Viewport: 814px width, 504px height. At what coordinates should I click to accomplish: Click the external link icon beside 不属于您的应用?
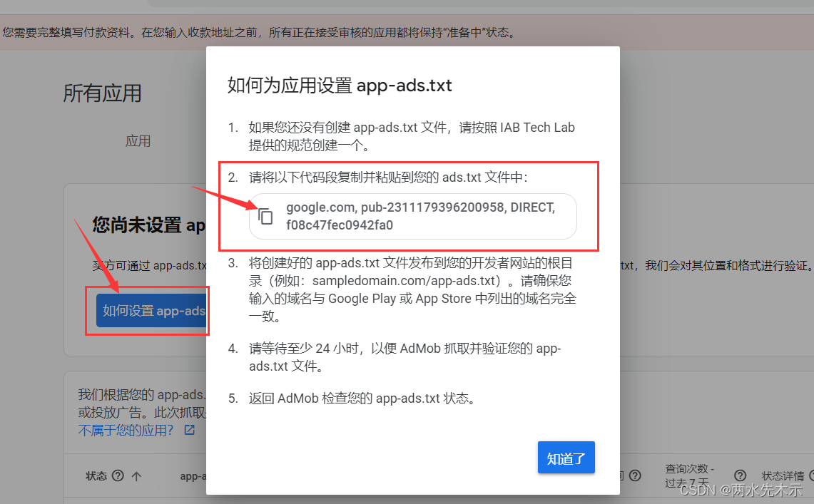pos(190,430)
